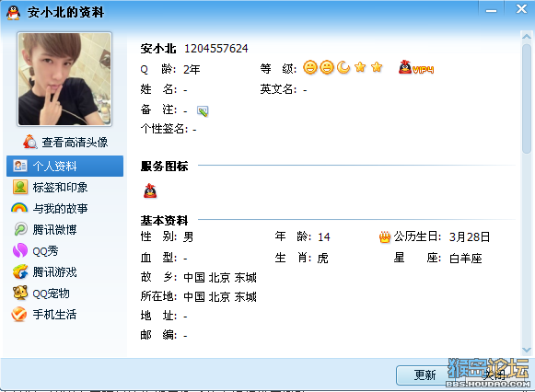Viewport: 535px width, 392px height.
Task: Click the 更新 update button
Action: (x=425, y=375)
